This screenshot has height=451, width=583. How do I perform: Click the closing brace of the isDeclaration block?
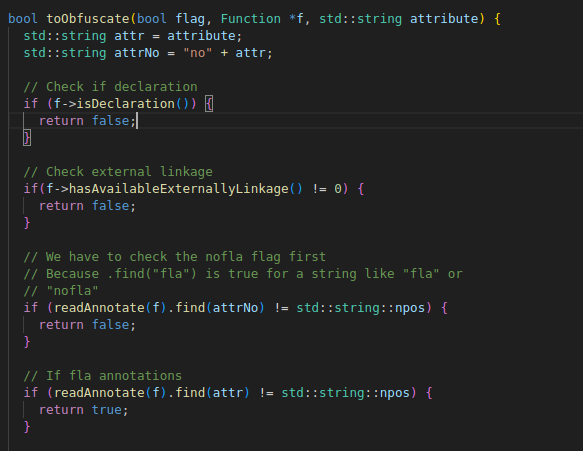[27, 138]
